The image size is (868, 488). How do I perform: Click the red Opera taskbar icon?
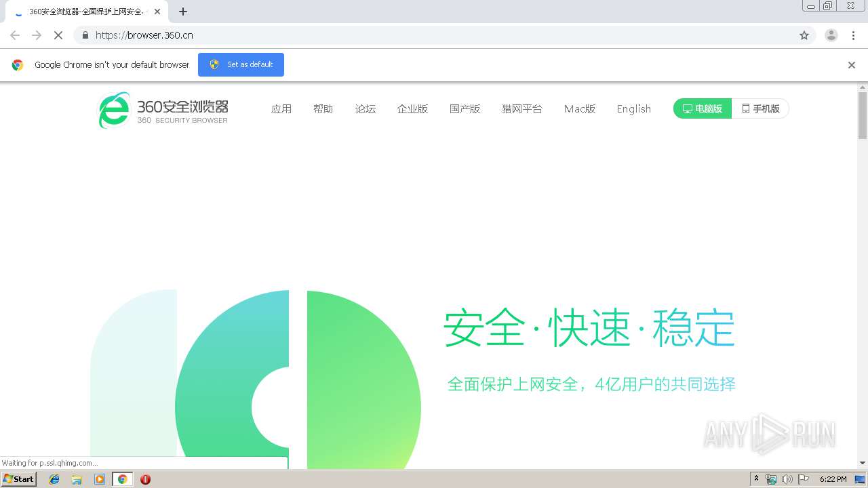point(145,479)
